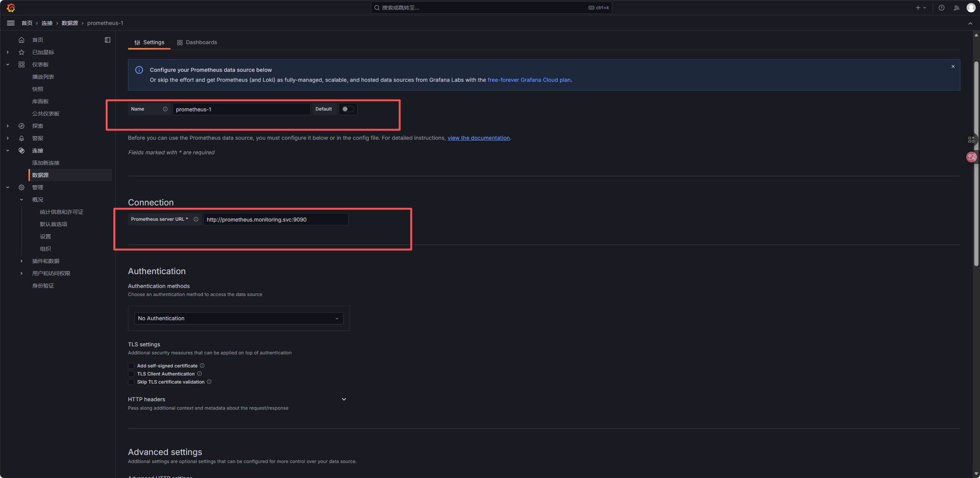Check Add self-signed certificate

tap(131, 366)
